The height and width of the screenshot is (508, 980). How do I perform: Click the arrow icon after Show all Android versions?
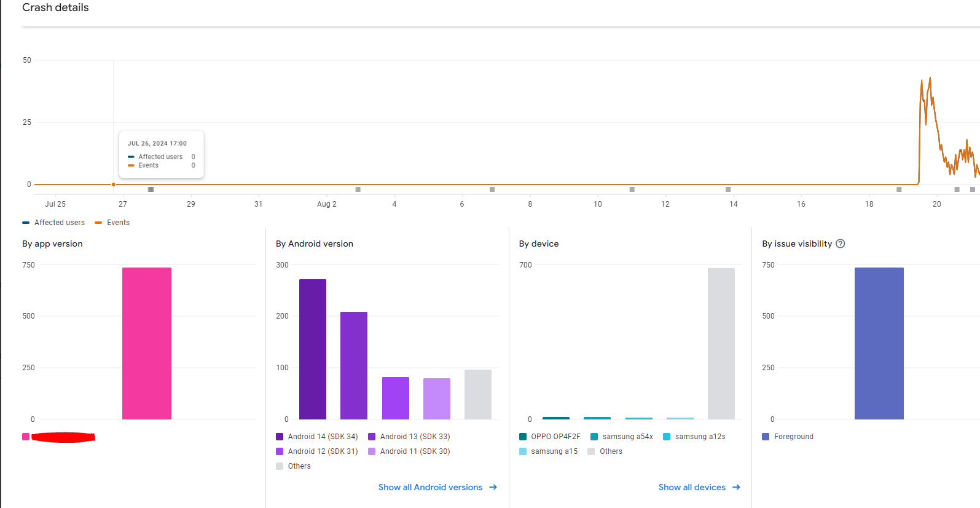click(x=493, y=487)
